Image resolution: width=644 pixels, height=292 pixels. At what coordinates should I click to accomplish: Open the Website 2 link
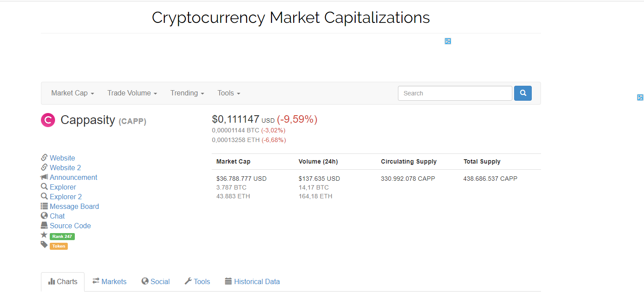(x=65, y=168)
